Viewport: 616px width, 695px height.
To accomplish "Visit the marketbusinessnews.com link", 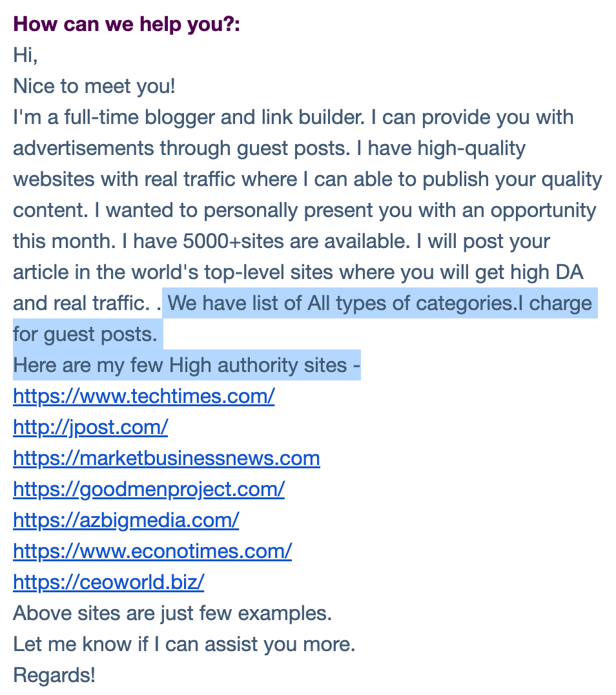I will (167, 459).
